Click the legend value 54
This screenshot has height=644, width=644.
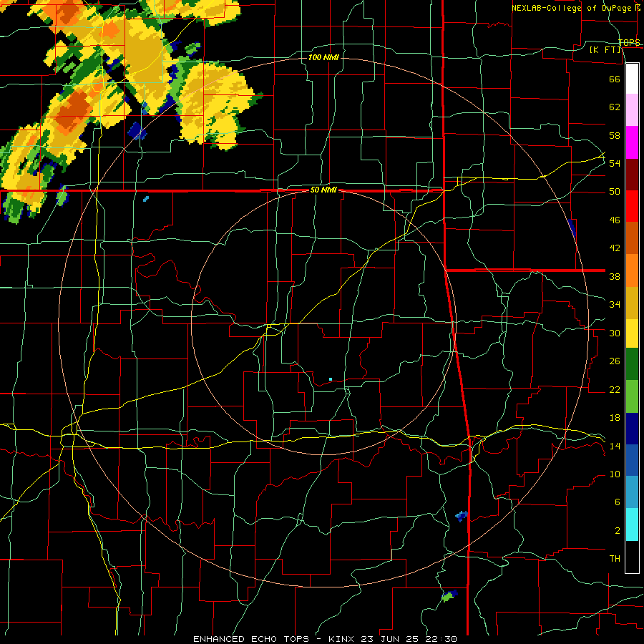[615, 163]
